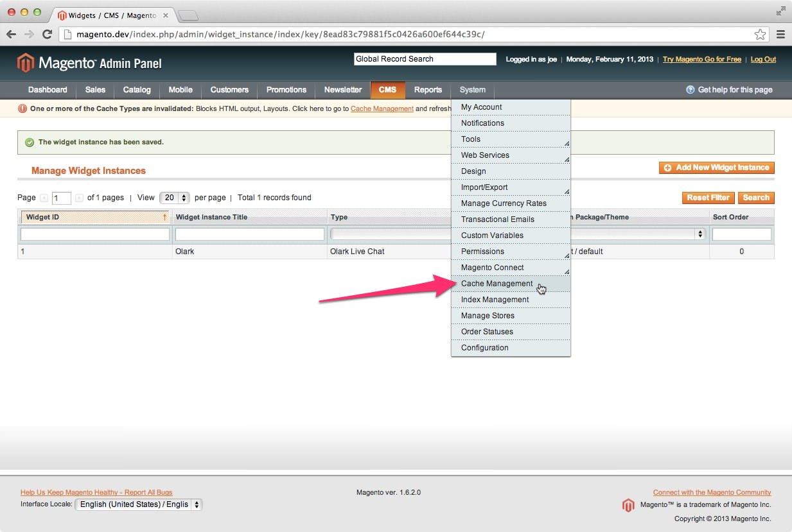Click the Reset Filter button
The width and height of the screenshot is (792, 532).
708,198
